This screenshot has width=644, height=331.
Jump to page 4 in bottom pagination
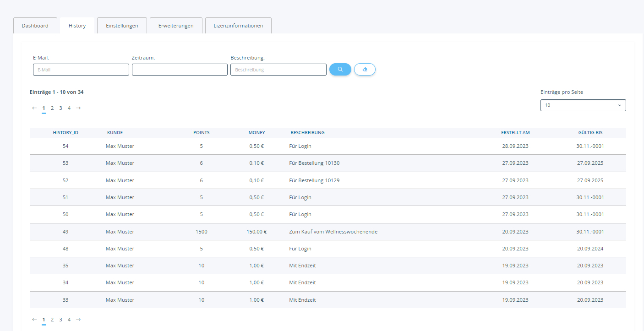click(x=69, y=319)
